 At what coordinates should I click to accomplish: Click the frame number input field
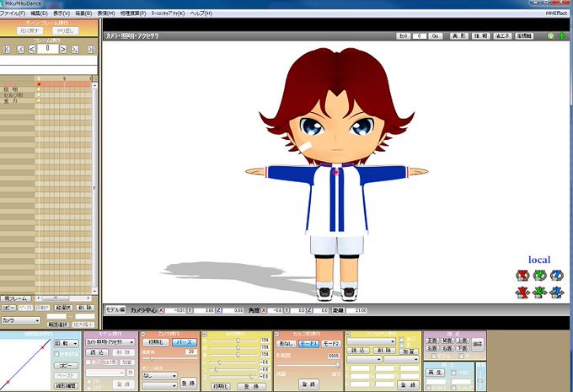47,49
